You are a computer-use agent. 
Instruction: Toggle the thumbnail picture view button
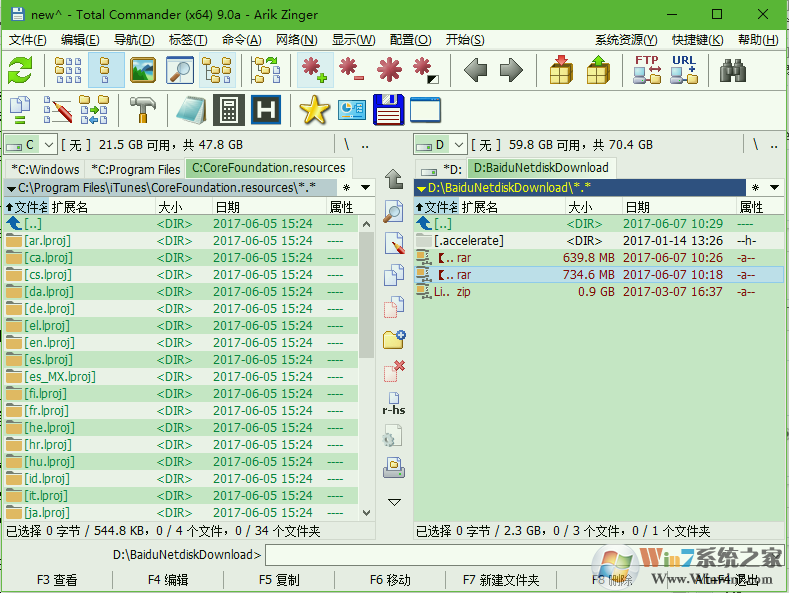coord(143,70)
